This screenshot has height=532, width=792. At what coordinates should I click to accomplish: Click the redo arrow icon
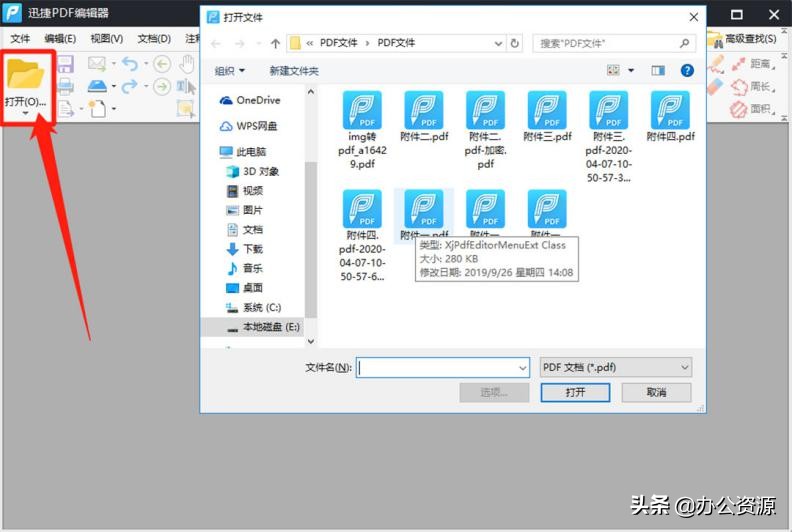(130, 87)
